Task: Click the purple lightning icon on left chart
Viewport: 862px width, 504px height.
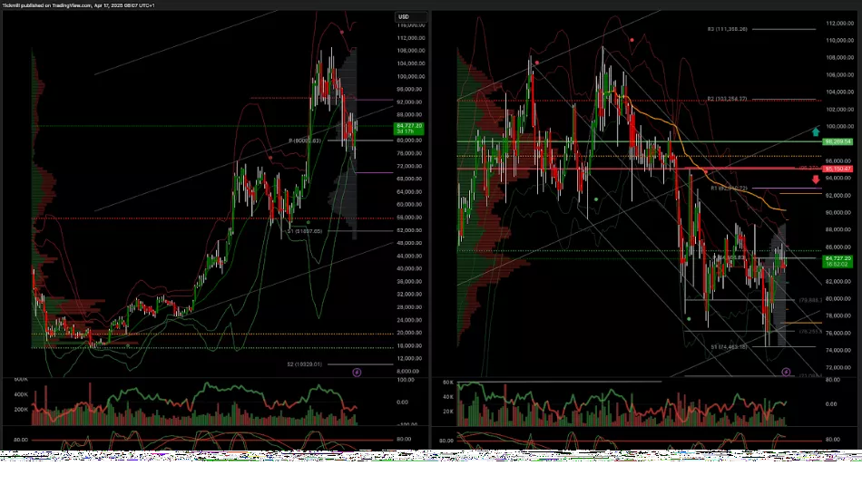Action: point(356,372)
